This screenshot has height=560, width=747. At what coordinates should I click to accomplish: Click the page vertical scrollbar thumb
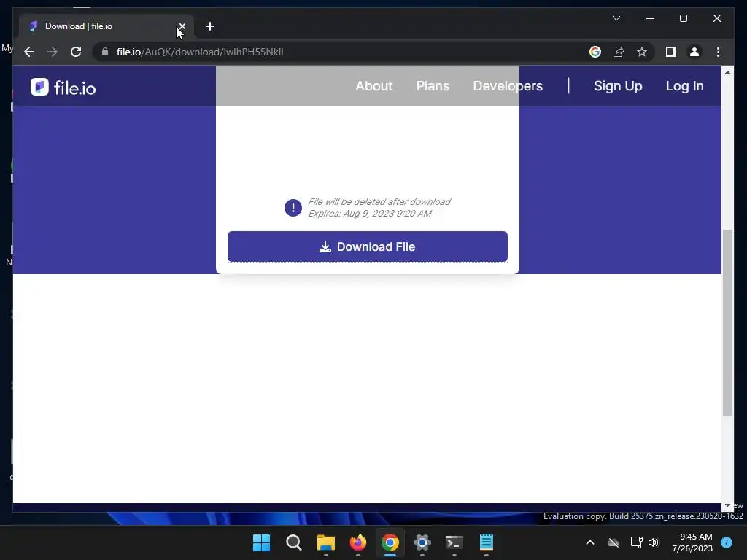pos(727,322)
